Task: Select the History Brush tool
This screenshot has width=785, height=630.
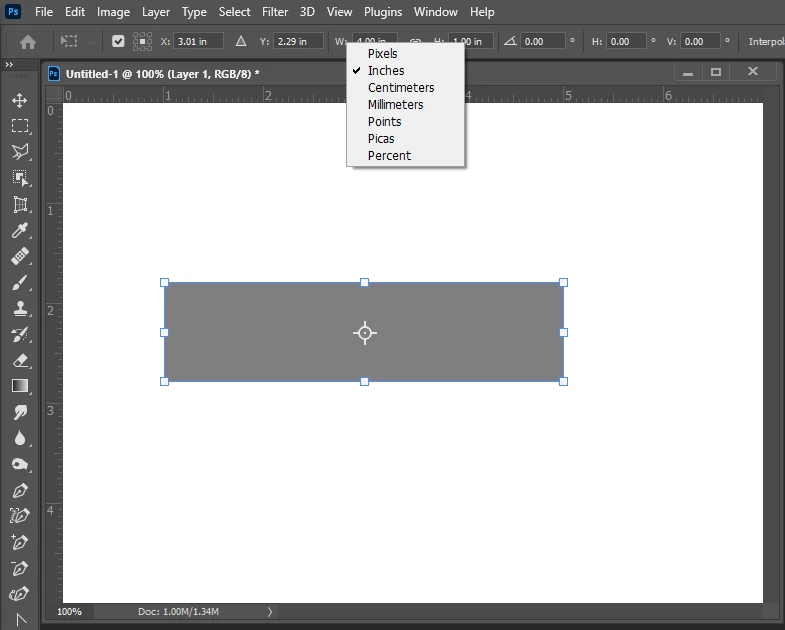Action: click(x=20, y=335)
